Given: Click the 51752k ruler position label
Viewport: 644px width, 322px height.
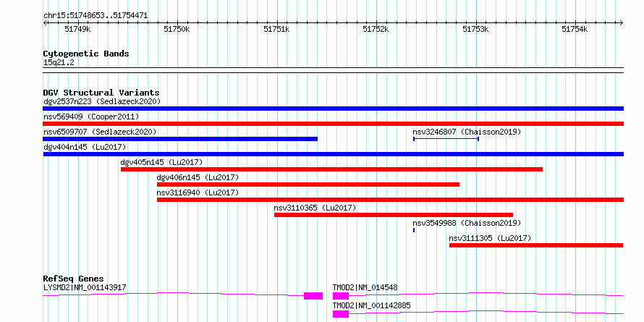Looking at the screenshot, I should [x=376, y=29].
